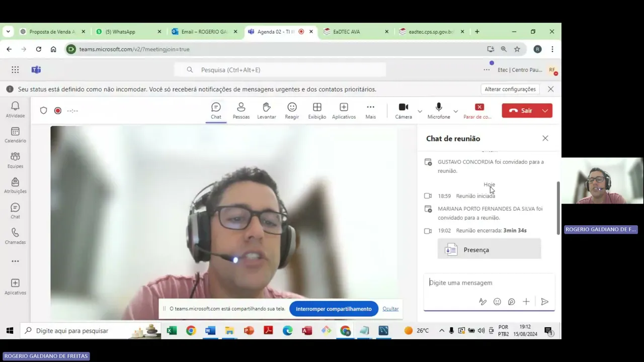The height and width of the screenshot is (362, 644).
Task: Open the app launcher grid icon
Action: (15, 70)
